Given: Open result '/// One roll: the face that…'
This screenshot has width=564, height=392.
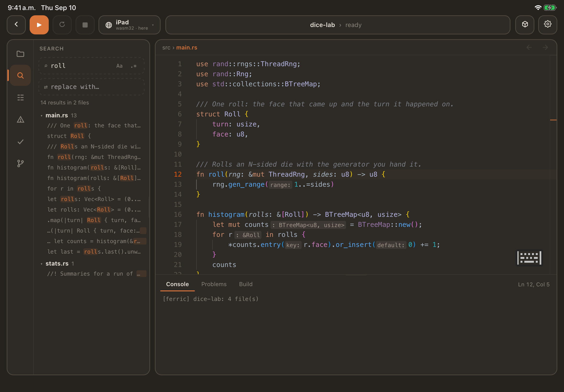Looking at the screenshot, I should pyautogui.click(x=94, y=125).
